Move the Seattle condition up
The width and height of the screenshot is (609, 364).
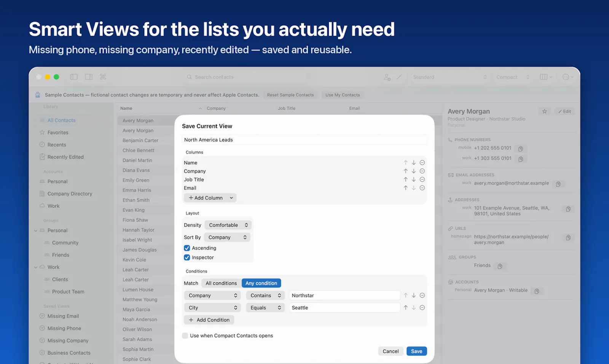click(406, 308)
